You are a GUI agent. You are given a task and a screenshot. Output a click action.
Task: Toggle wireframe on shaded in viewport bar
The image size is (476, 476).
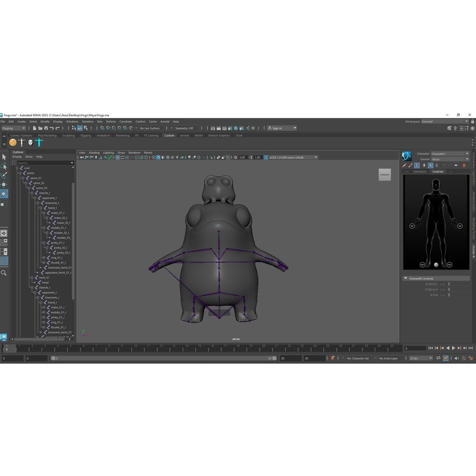coord(162,157)
